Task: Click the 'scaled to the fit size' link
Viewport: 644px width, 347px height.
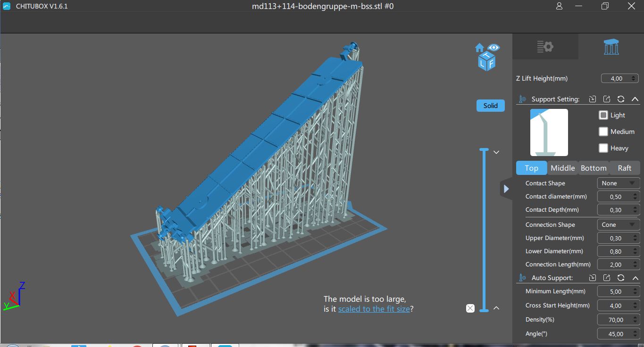Action: 374,309
